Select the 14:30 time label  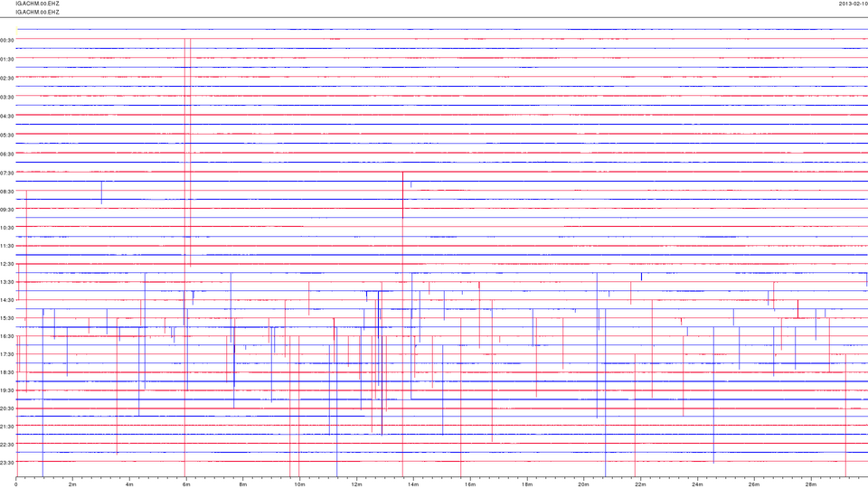(x=7, y=300)
